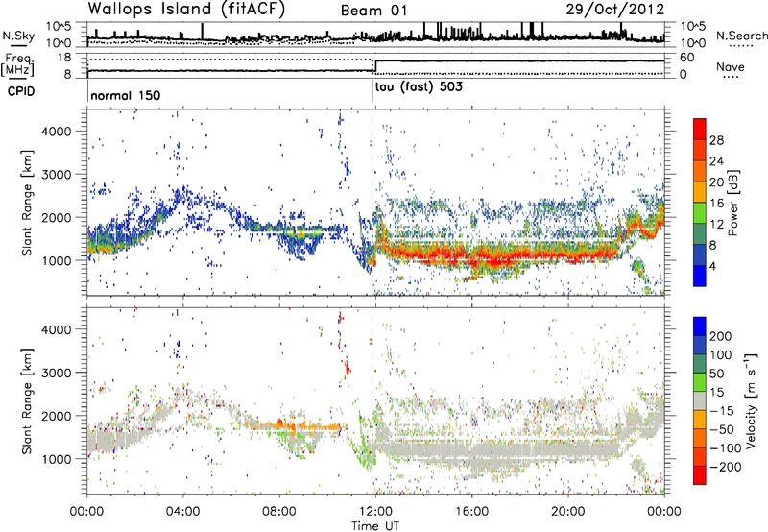Click the frequency axis '18' tick label

click(x=64, y=58)
